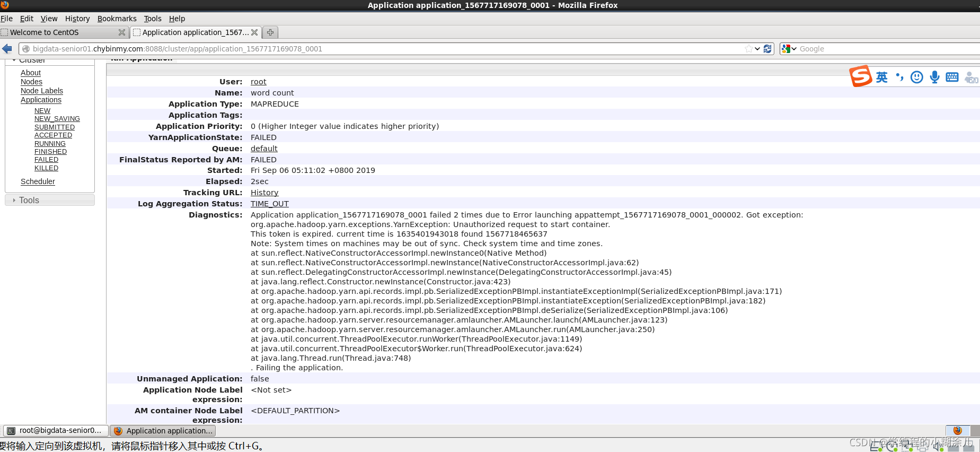Open Node Labels link

click(42, 91)
